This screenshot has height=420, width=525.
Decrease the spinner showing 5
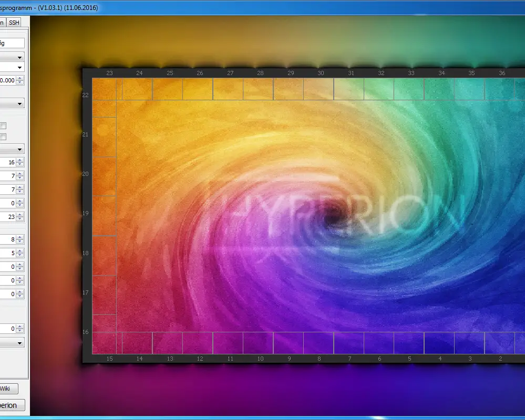point(20,255)
